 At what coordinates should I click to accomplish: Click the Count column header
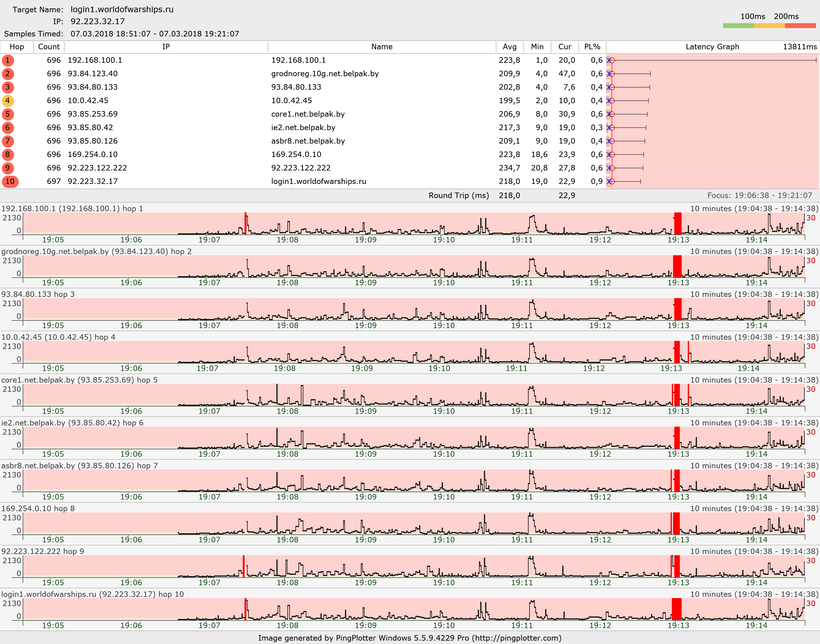tap(49, 47)
